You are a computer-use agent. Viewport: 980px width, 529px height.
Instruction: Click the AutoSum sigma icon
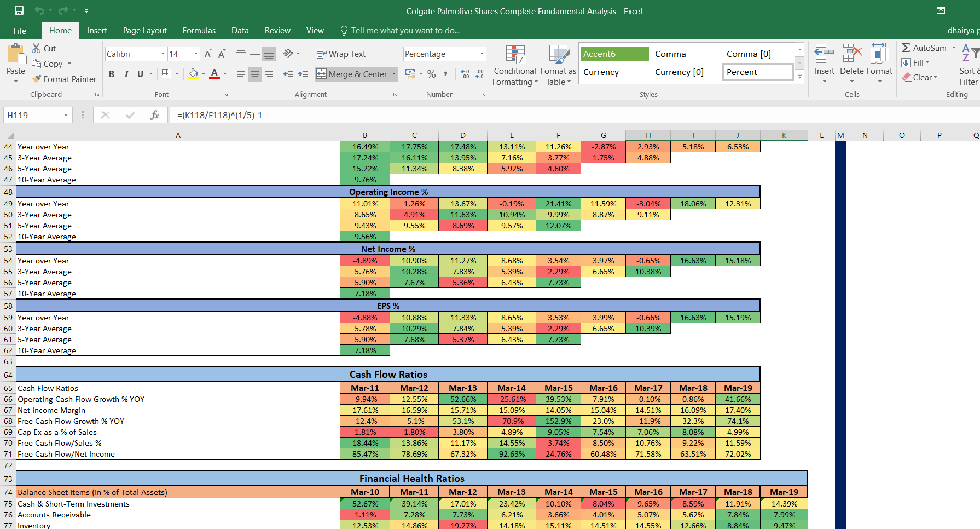906,48
